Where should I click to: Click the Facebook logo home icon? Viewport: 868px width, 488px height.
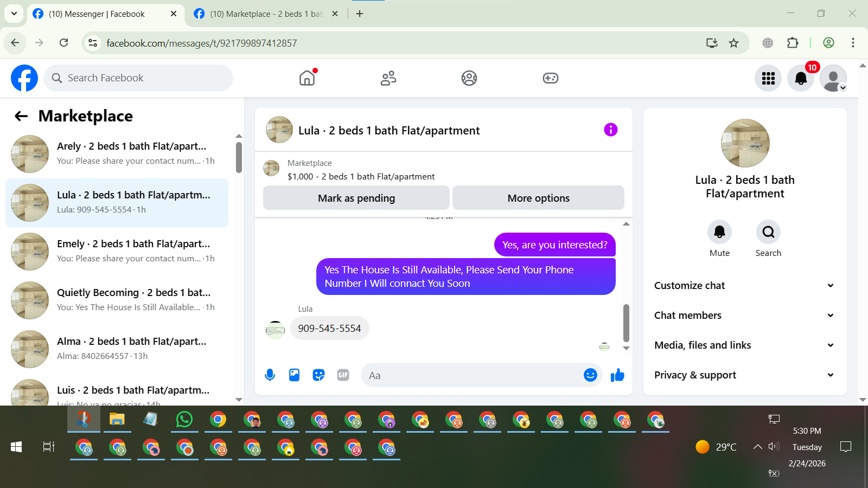pos(24,78)
